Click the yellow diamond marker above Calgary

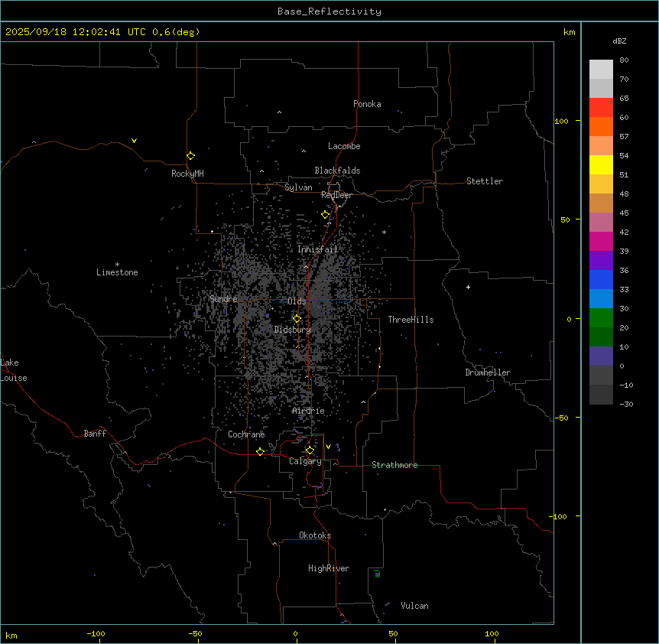tap(310, 450)
